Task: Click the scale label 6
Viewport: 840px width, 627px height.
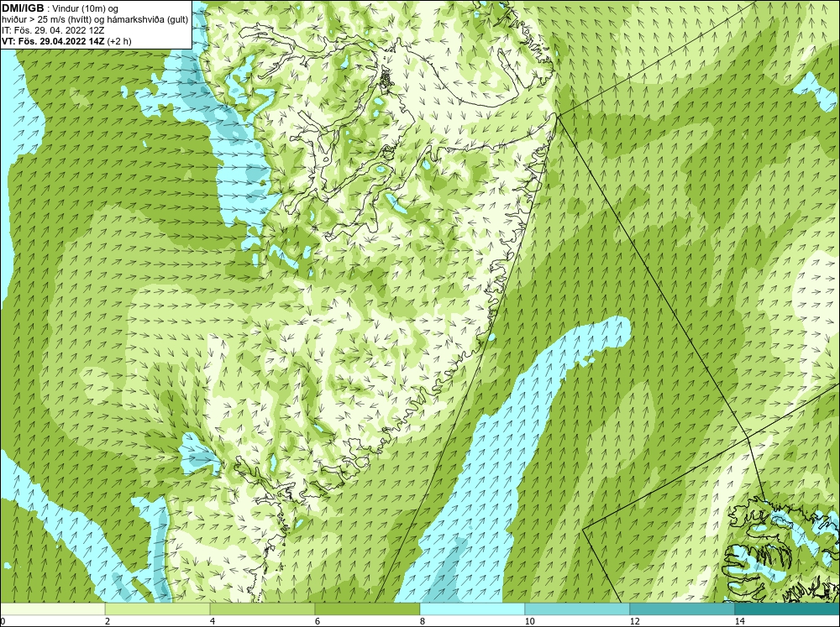Action: point(318,621)
